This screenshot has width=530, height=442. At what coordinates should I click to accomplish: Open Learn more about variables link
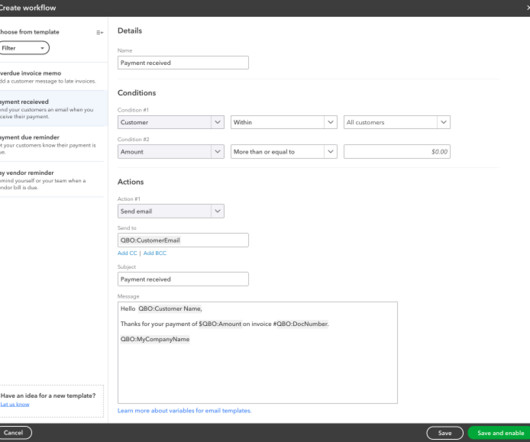click(184, 411)
